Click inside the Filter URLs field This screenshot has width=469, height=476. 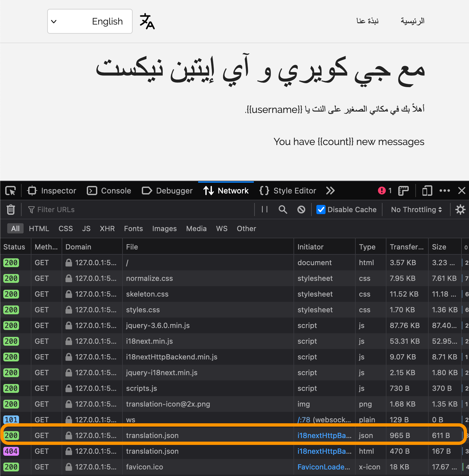(98, 210)
